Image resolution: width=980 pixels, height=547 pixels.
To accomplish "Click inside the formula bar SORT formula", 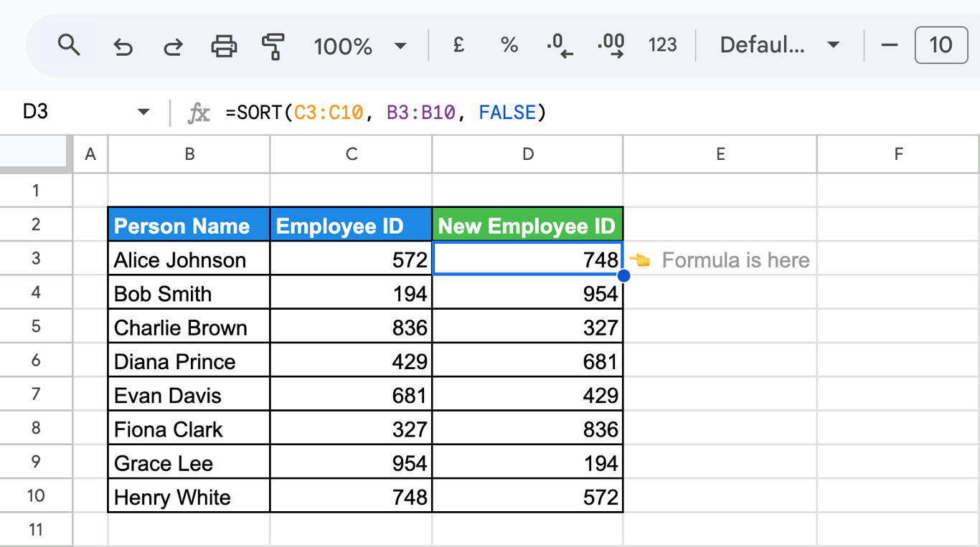I will (x=385, y=113).
